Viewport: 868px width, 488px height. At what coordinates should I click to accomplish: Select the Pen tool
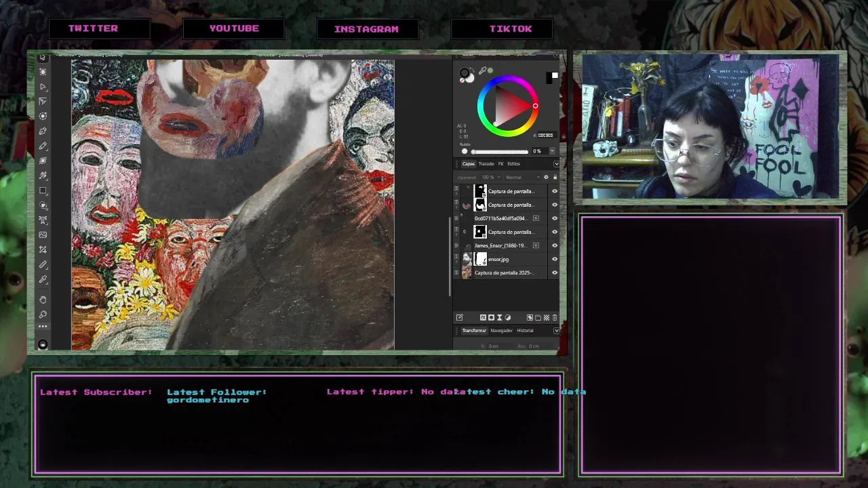click(43, 131)
